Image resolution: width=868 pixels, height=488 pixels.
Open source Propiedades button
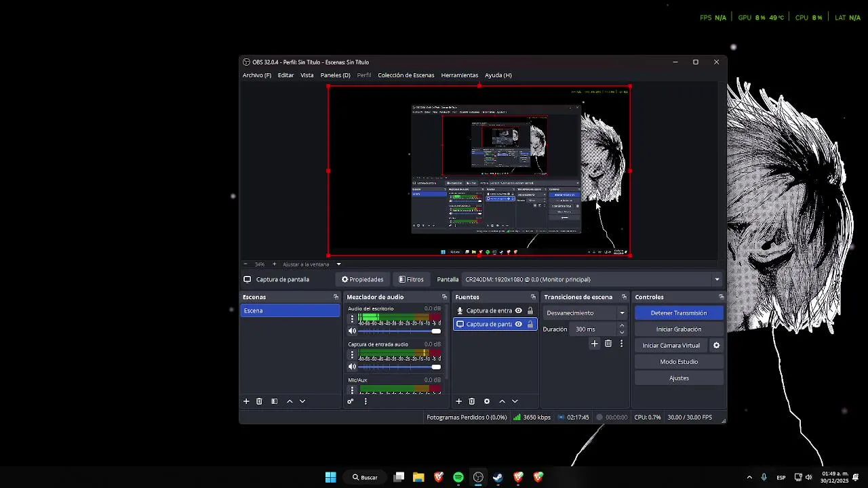click(x=362, y=279)
